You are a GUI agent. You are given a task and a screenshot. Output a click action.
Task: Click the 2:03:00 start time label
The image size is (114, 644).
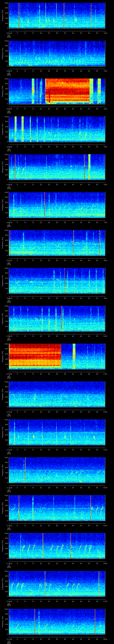coord(9,109)
